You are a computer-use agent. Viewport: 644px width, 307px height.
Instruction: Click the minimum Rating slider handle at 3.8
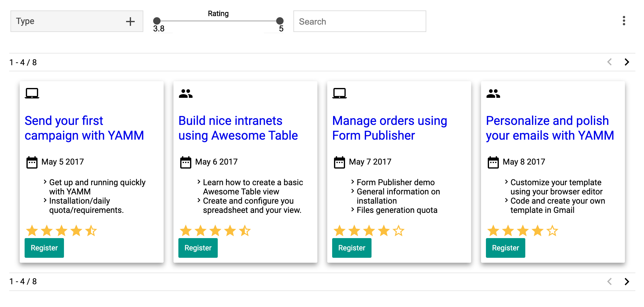pos(157,21)
